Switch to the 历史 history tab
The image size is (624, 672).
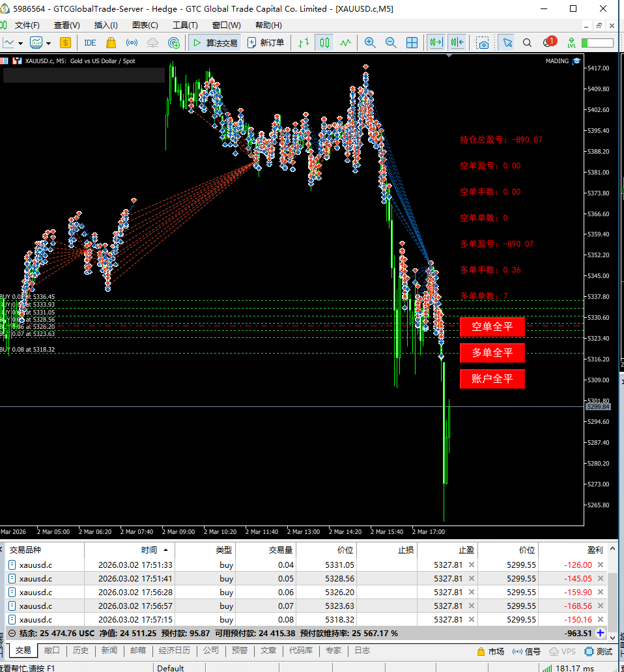click(81, 651)
